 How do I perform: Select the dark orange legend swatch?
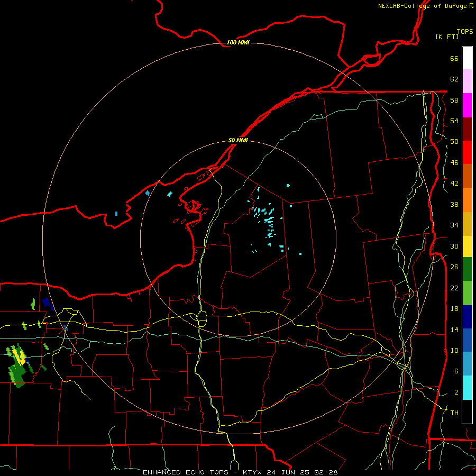[x=467, y=176]
